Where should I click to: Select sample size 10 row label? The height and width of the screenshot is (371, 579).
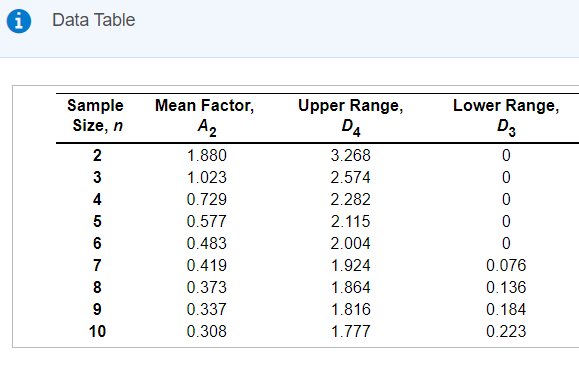[97, 331]
